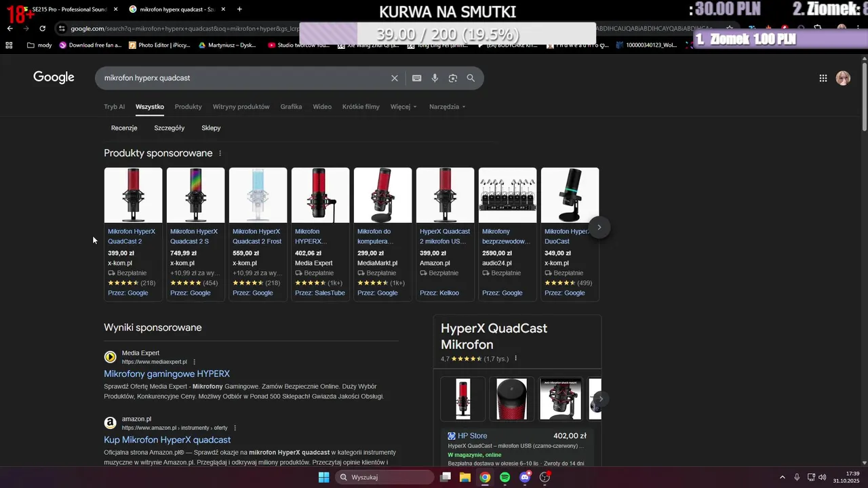Open Windows Start menu

323,477
